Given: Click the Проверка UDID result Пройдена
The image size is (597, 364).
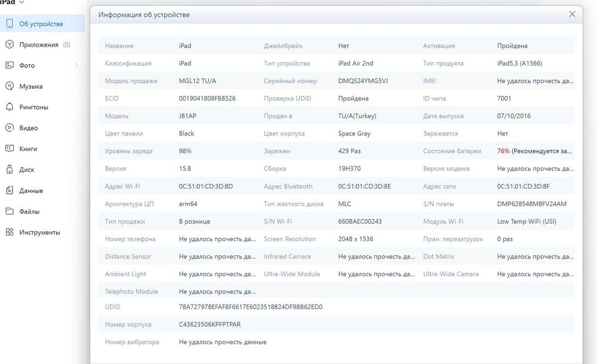Looking at the screenshot, I should 353,98.
